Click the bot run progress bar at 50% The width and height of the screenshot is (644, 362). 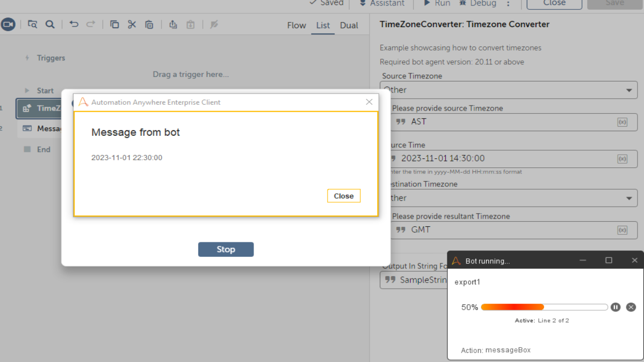pyautogui.click(x=544, y=307)
